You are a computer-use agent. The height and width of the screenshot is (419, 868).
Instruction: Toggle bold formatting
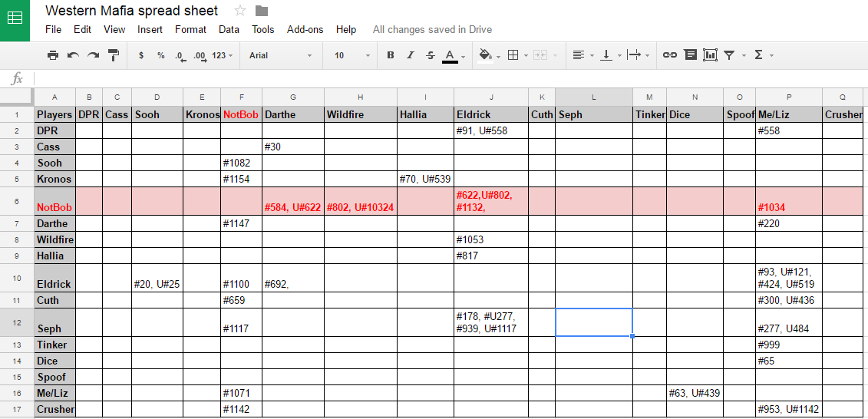coord(391,55)
